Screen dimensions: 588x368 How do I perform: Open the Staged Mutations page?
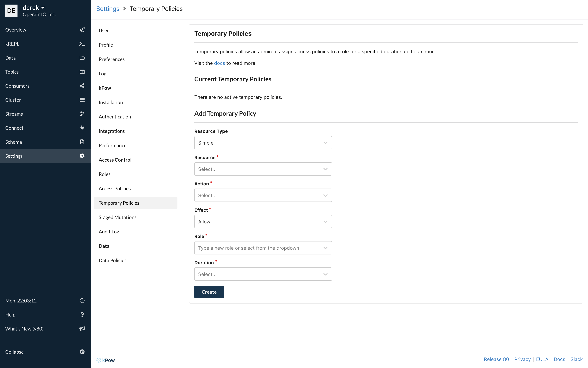tap(136, 217)
